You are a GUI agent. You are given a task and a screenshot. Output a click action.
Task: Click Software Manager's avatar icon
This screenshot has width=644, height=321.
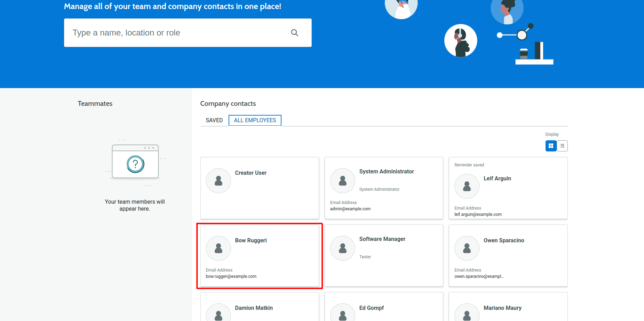pos(343,248)
